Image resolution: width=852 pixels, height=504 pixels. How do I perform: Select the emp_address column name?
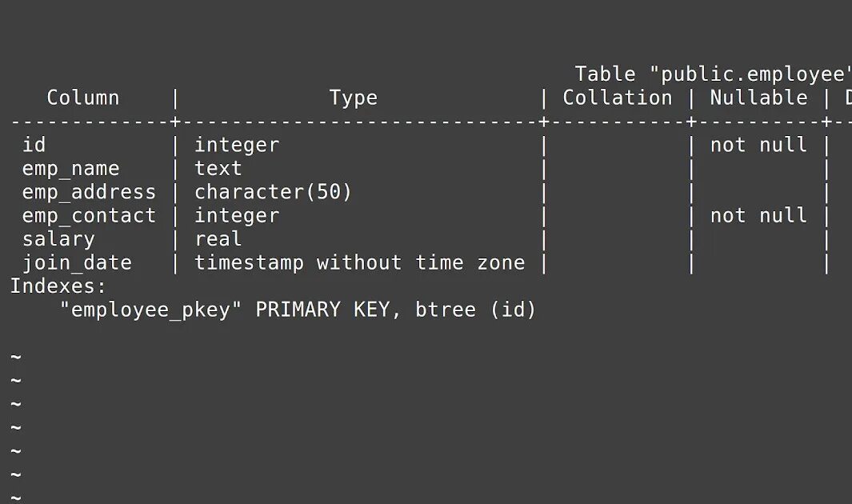coord(89,192)
